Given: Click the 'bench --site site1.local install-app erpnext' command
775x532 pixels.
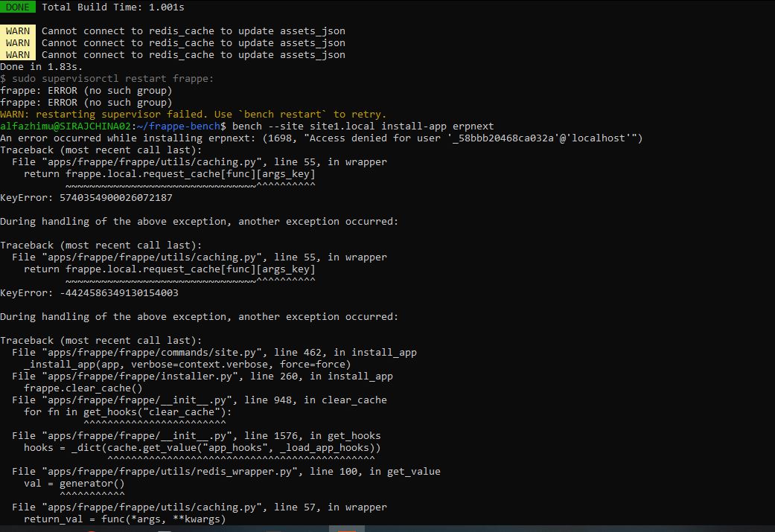Looking at the screenshot, I should (363, 126).
